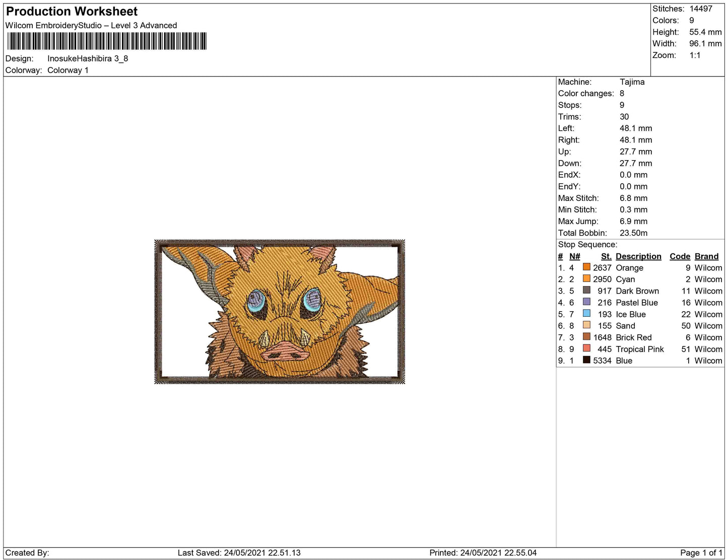728x560 pixels.
Task: Click the Stitches value 14497
Action: point(701,9)
